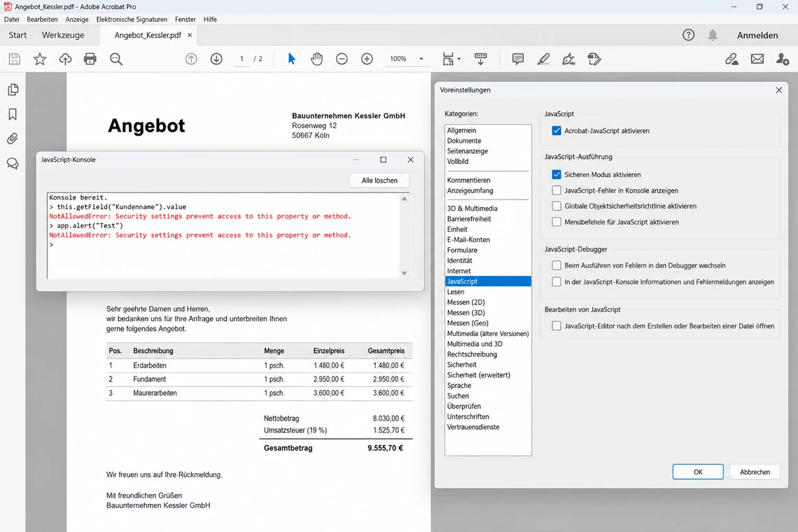Go to next page arrow icon
The width and height of the screenshot is (798, 532).
click(216, 59)
